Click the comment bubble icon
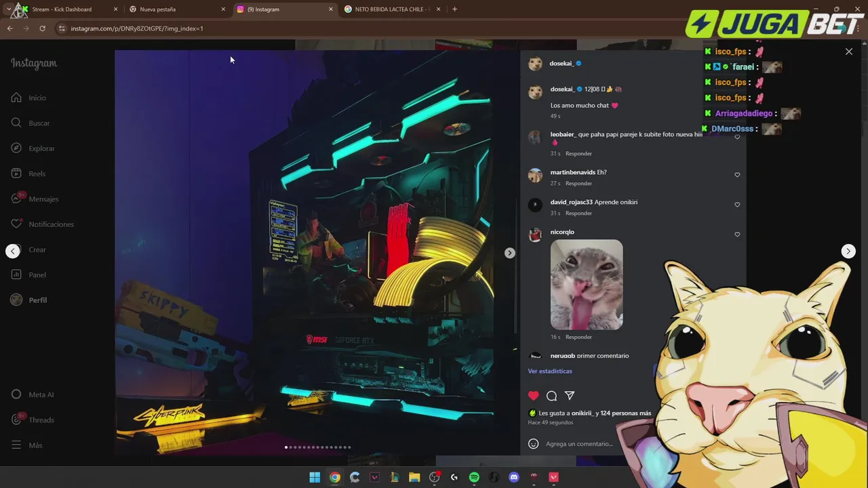The height and width of the screenshot is (488, 868). (x=551, y=396)
